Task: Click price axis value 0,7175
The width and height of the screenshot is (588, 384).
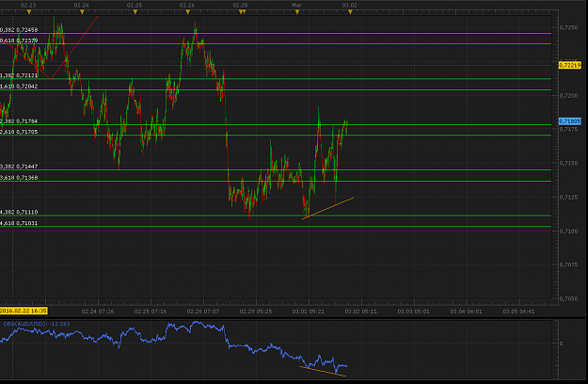Action: pos(568,129)
